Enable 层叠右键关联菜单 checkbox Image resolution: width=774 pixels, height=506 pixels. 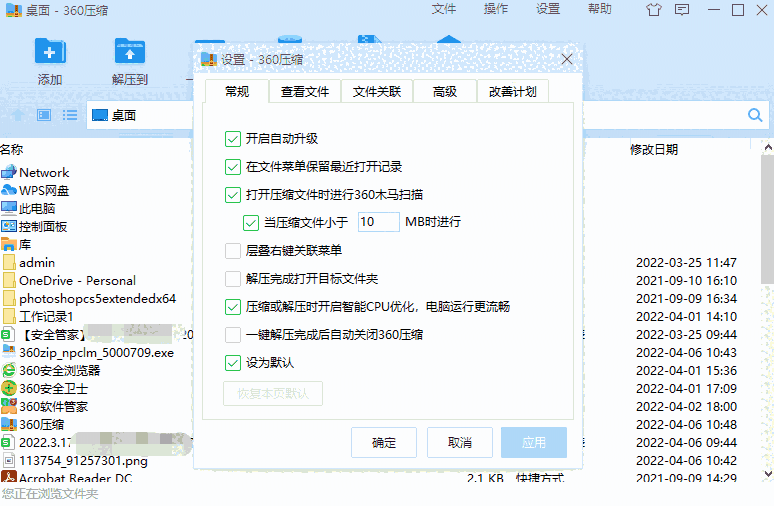click(232, 251)
